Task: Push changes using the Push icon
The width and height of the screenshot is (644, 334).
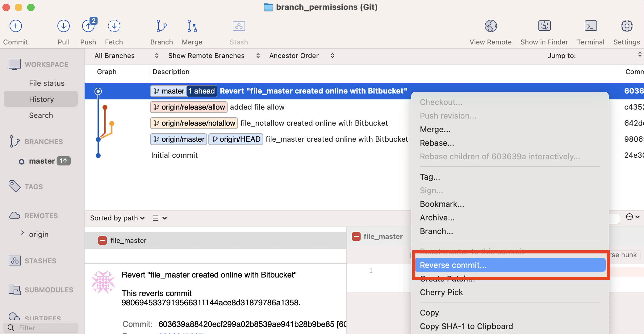Action: coord(88,26)
